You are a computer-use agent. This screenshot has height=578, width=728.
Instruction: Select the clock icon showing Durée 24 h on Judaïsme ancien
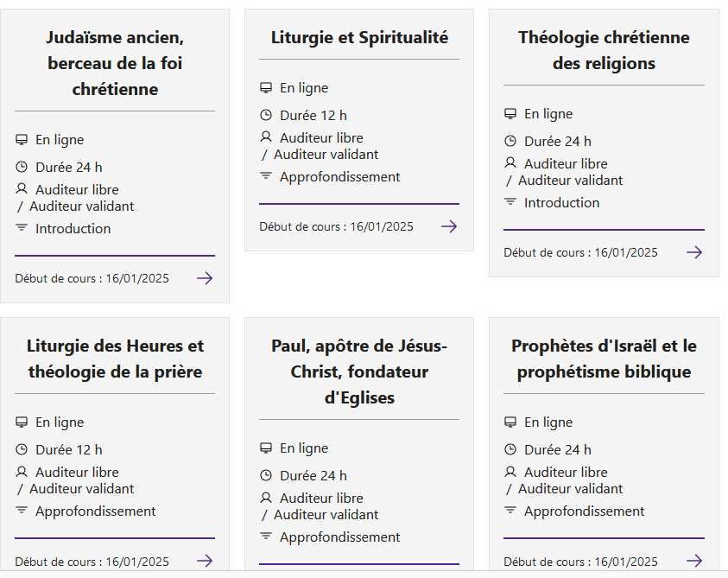[22, 167]
